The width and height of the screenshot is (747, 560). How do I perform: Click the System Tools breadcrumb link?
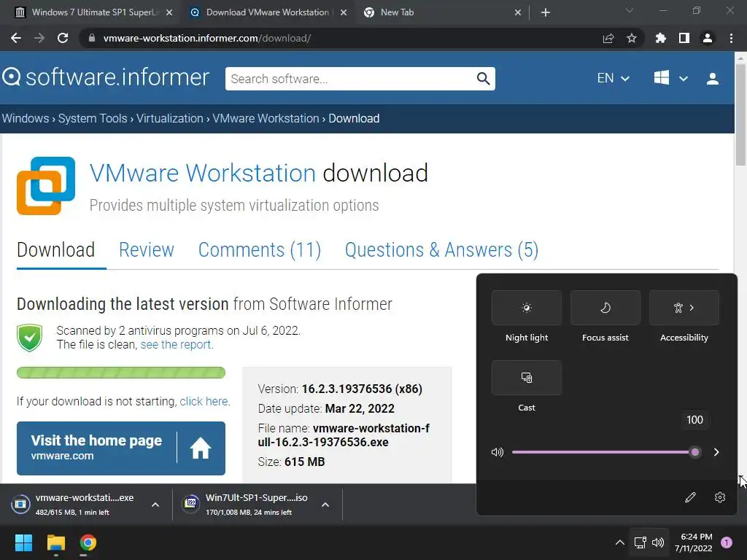click(93, 119)
